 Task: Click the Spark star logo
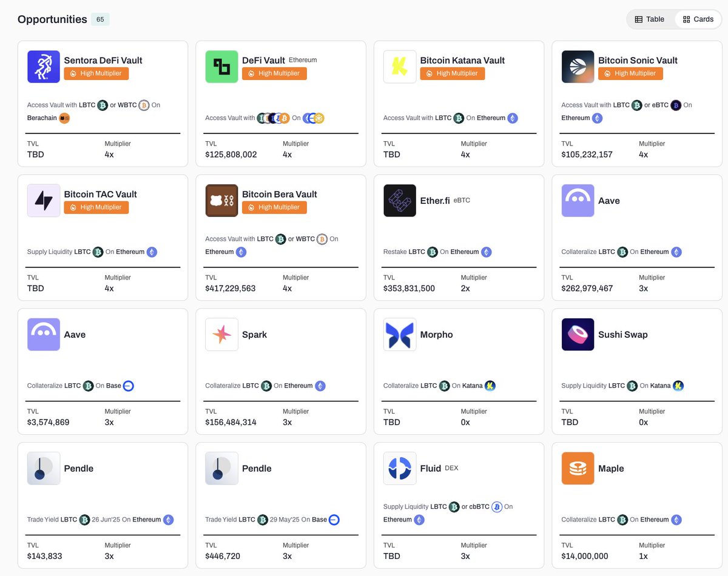coord(221,335)
